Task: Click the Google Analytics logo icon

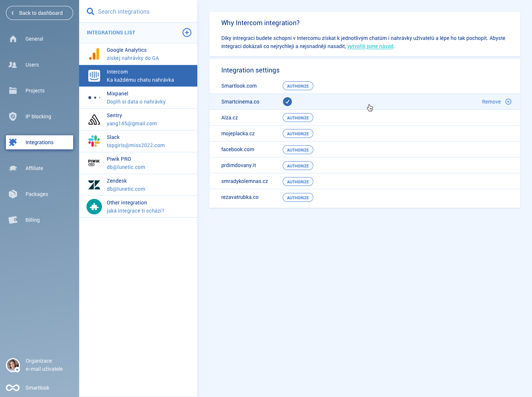Action: click(94, 54)
